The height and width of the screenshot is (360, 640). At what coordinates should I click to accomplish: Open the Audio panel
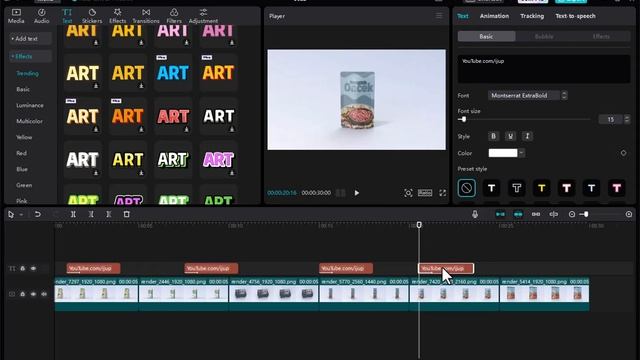click(x=41, y=16)
